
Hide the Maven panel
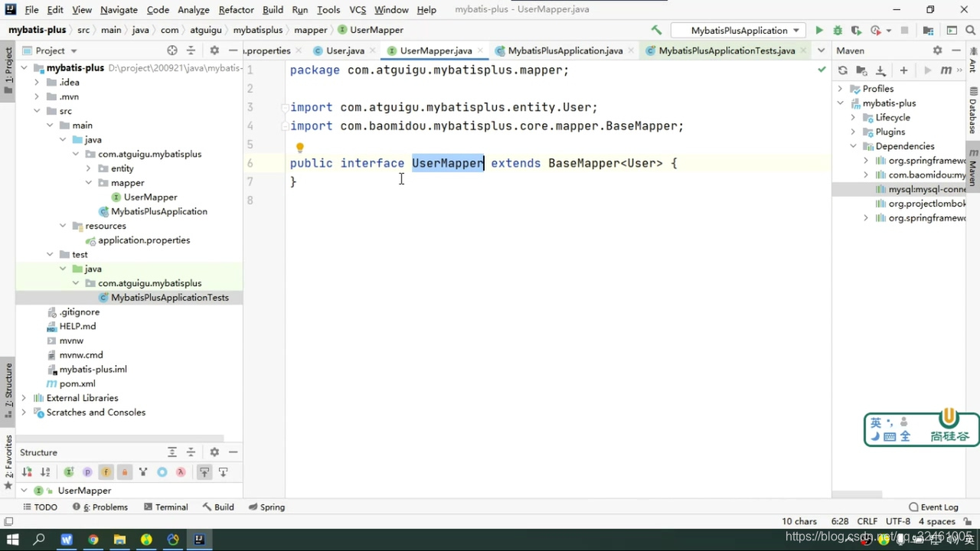point(956,51)
